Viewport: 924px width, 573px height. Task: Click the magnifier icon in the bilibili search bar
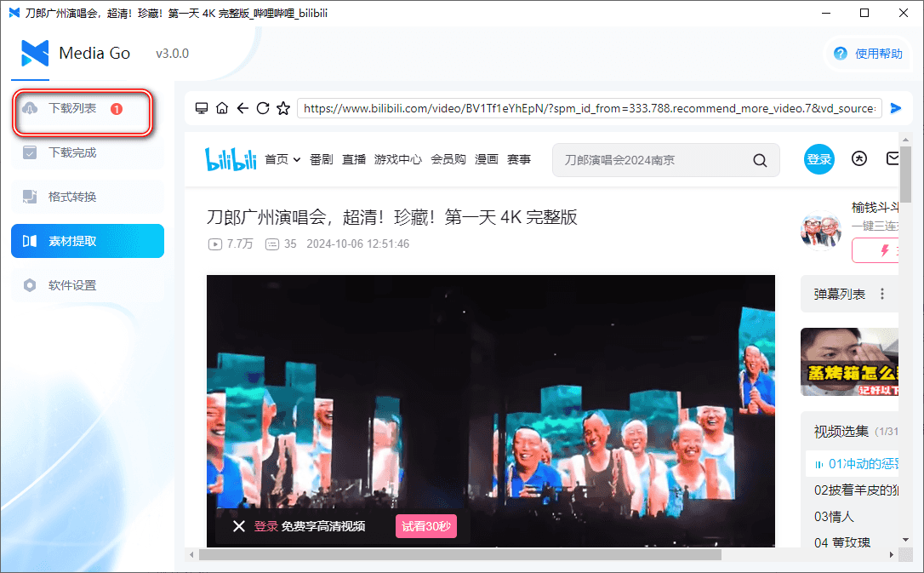tap(759, 159)
